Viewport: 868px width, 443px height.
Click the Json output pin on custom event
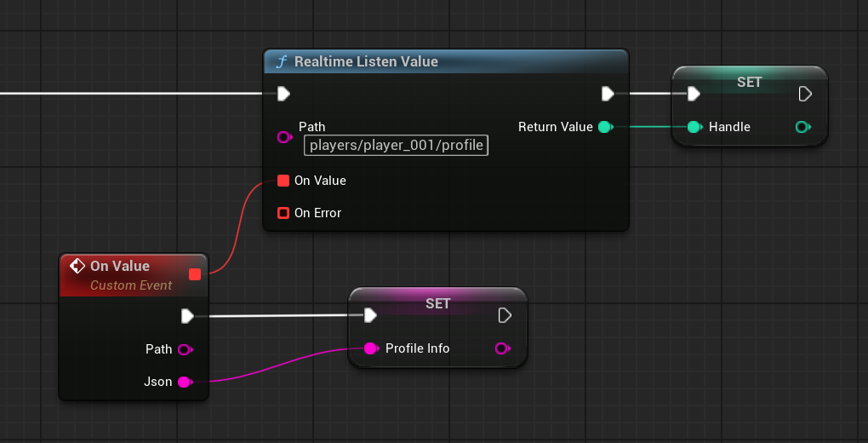(184, 382)
